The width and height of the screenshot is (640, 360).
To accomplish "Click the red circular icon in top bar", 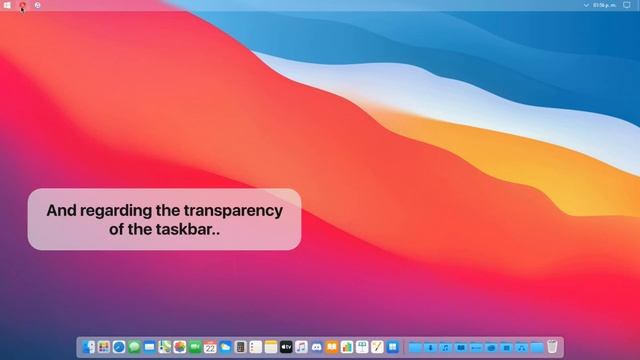I will pyautogui.click(x=22, y=5).
